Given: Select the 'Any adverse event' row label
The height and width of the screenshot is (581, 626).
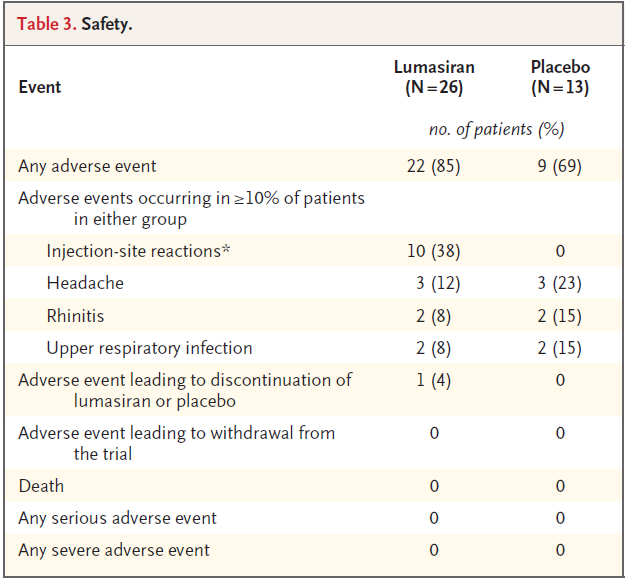Looking at the screenshot, I should tap(87, 166).
